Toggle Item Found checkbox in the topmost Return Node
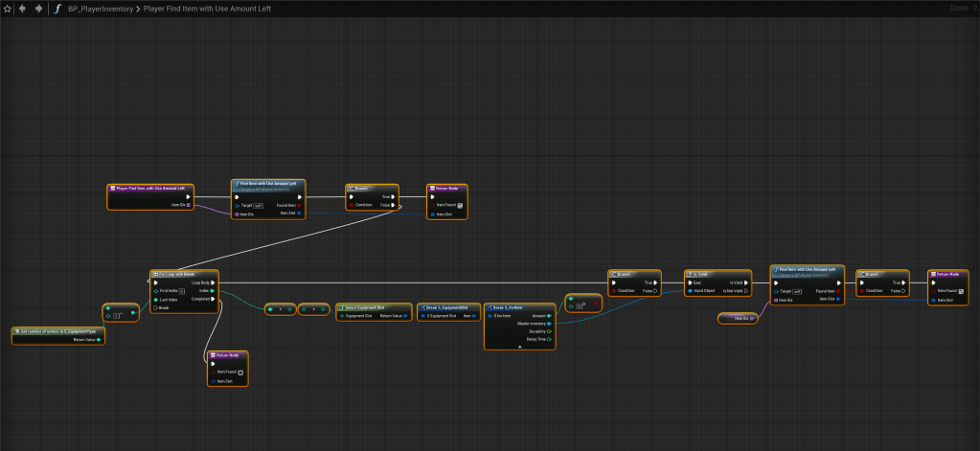The image size is (980, 451). [460, 206]
